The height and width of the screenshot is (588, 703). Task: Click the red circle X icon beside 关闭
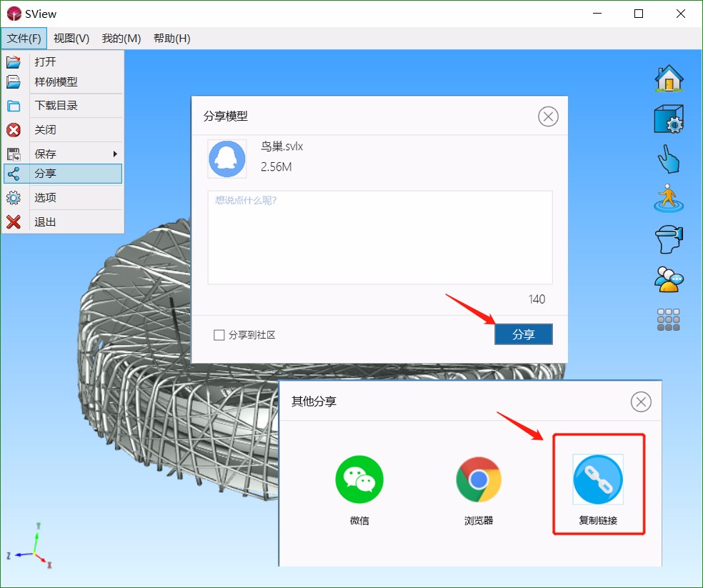click(14, 130)
